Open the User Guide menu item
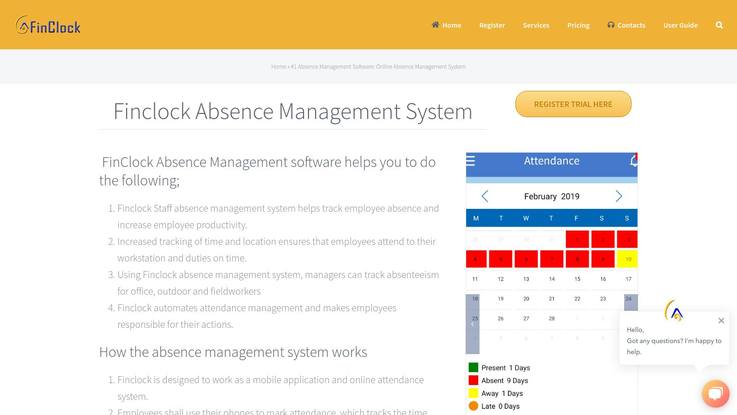The width and height of the screenshot is (737, 415). pyautogui.click(x=680, y=25)
